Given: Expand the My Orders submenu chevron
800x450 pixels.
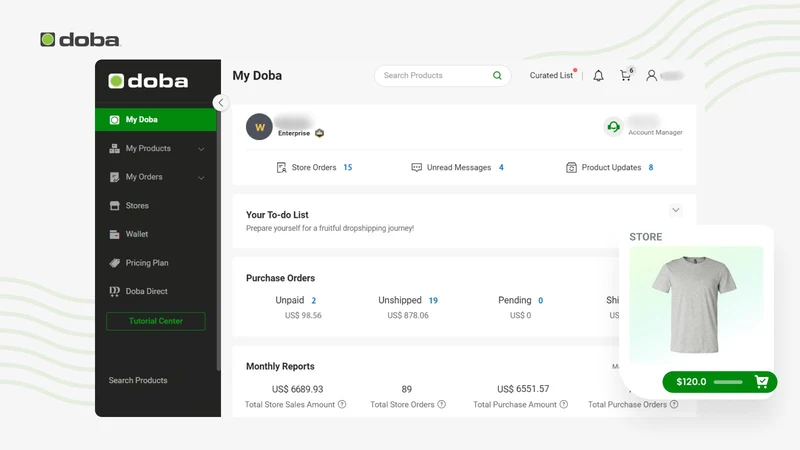Looking at the screenshot, I should [201, 178].
